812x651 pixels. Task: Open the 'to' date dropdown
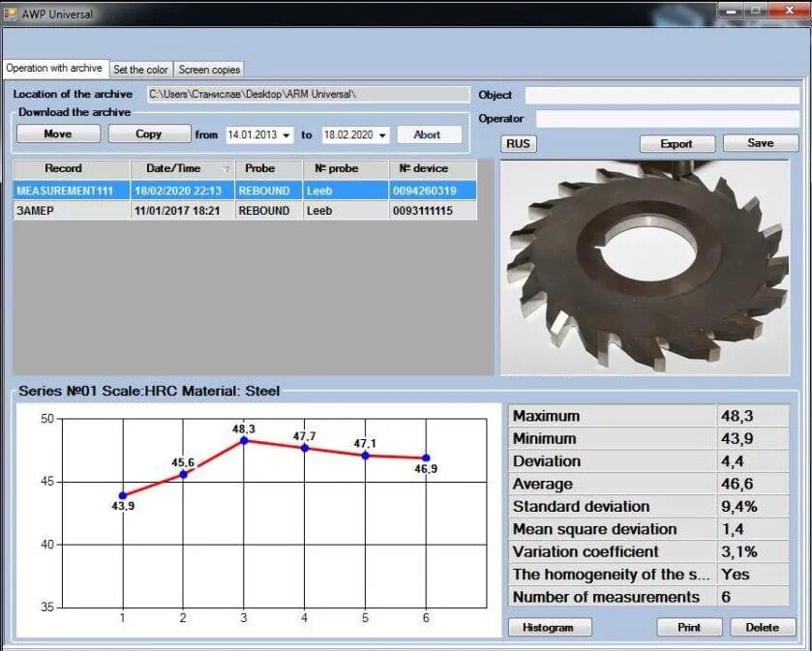pos(382,135)
